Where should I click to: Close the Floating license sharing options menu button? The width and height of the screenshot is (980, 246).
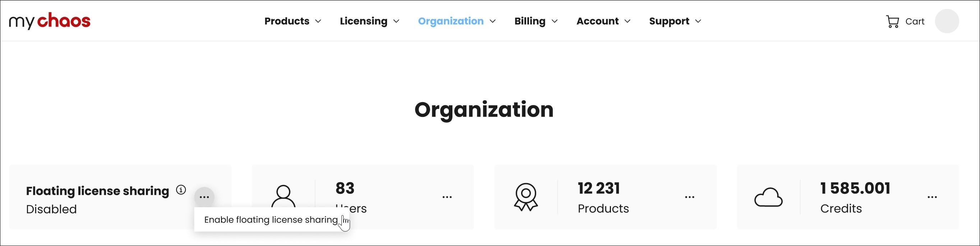[x=204, y=197]
